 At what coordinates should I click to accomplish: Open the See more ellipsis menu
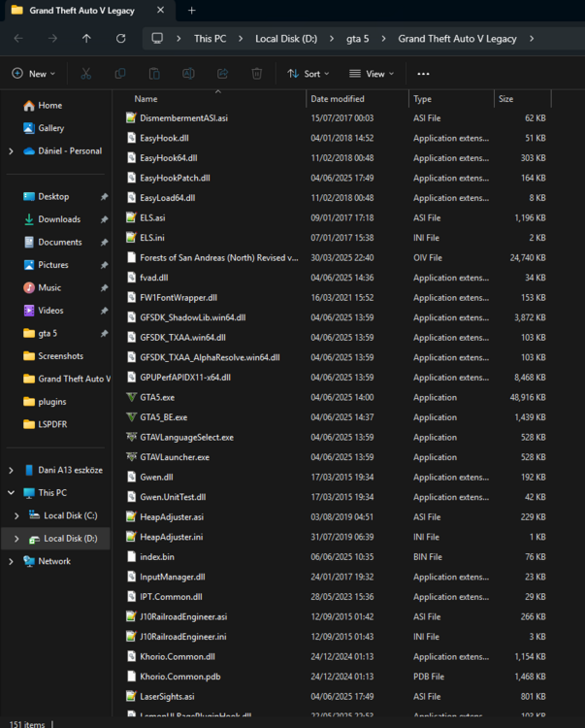click(x=423, y=74)
